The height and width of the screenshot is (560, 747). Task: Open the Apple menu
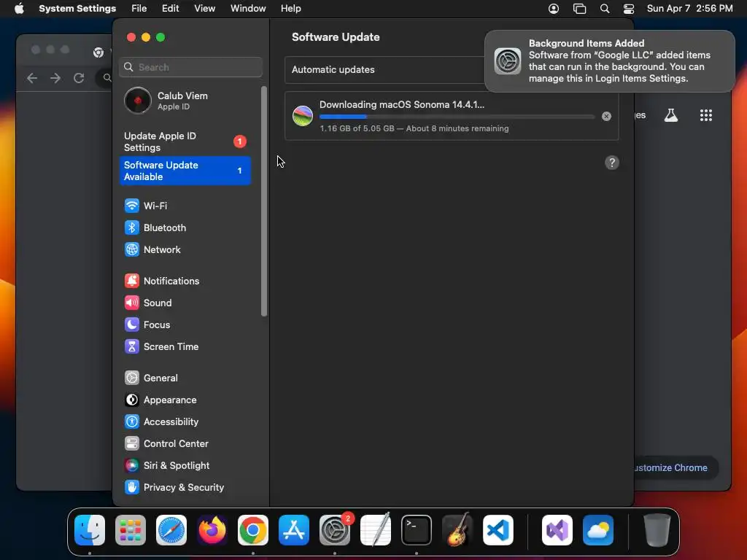[x=19, y=9]
